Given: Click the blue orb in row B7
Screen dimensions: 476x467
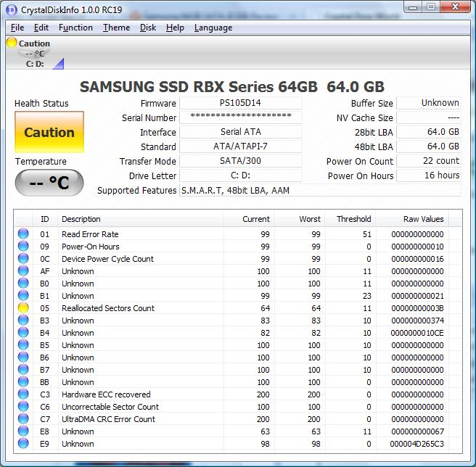Looking at the screenshot, I should click(x=23, y=369).
